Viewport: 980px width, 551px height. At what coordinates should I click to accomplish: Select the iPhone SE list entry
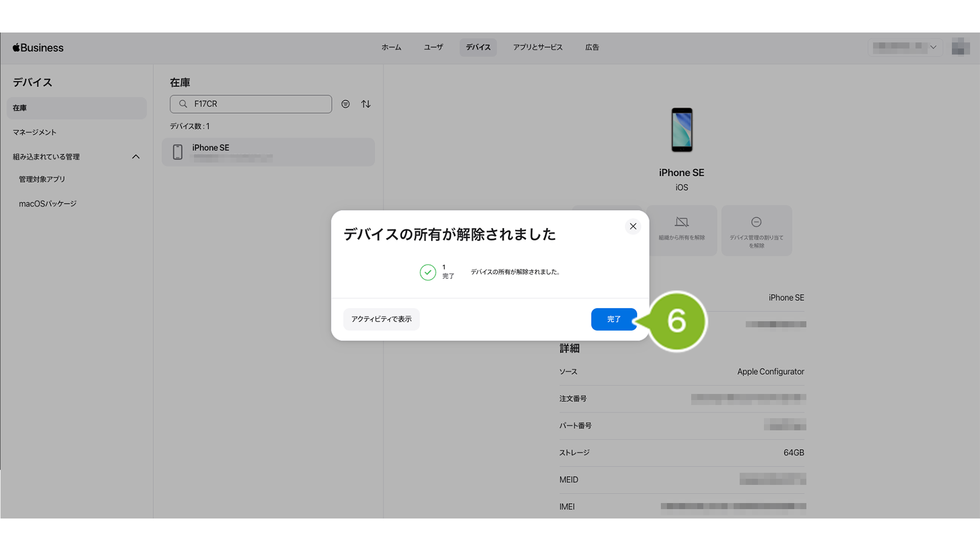point(268,152)
